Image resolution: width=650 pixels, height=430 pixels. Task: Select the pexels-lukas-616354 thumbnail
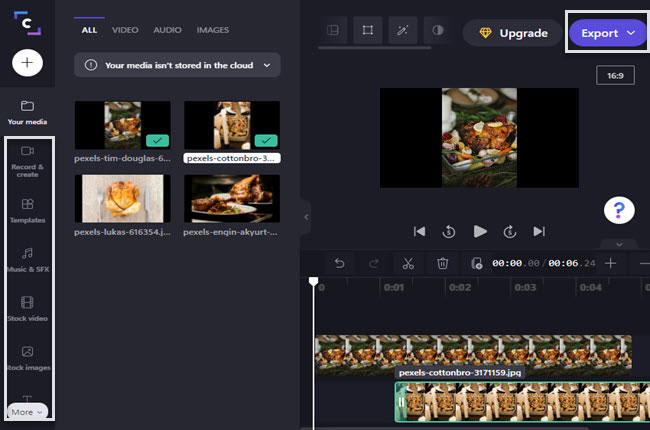point(122,198)
